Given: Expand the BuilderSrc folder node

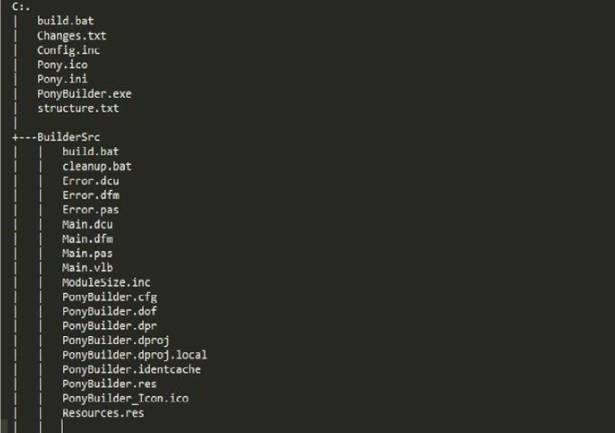Looking at the screenshot, I should [x=69, y=137].
